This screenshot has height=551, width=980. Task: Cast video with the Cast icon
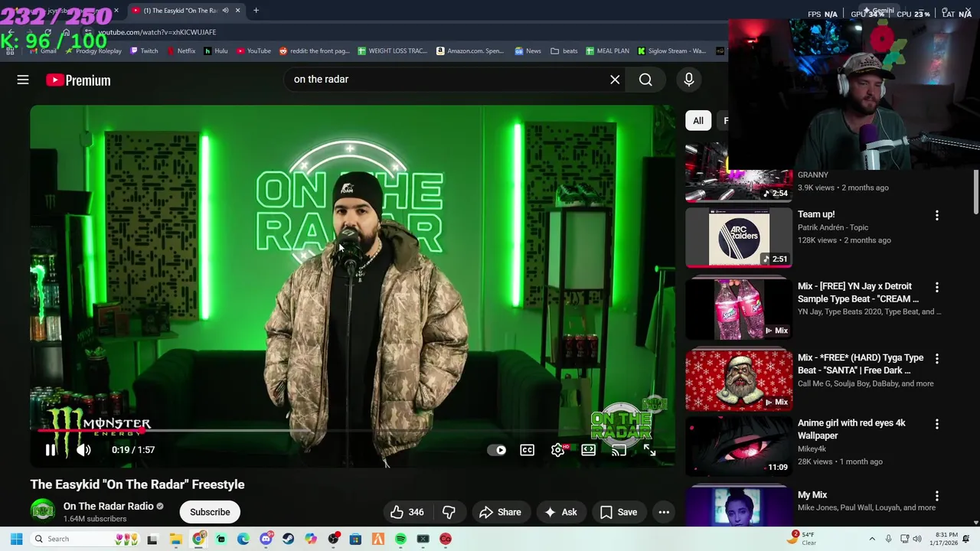coord(619,450)
